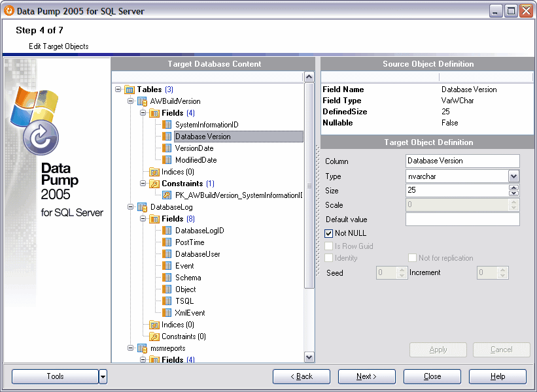Click the Event field icon

click(167, 266)
